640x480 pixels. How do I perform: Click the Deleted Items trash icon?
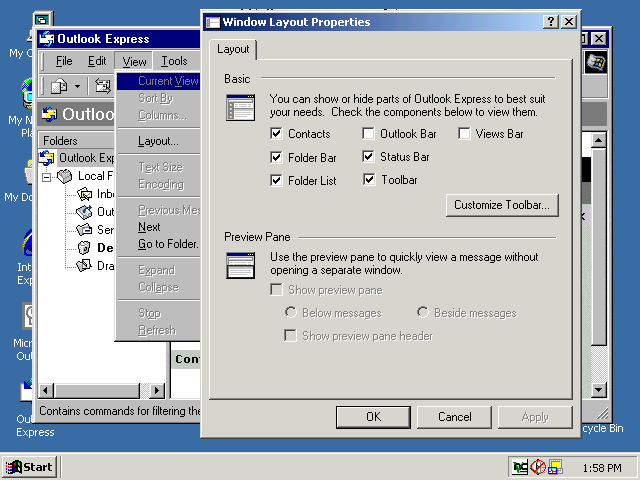click(x=84, y=247)
